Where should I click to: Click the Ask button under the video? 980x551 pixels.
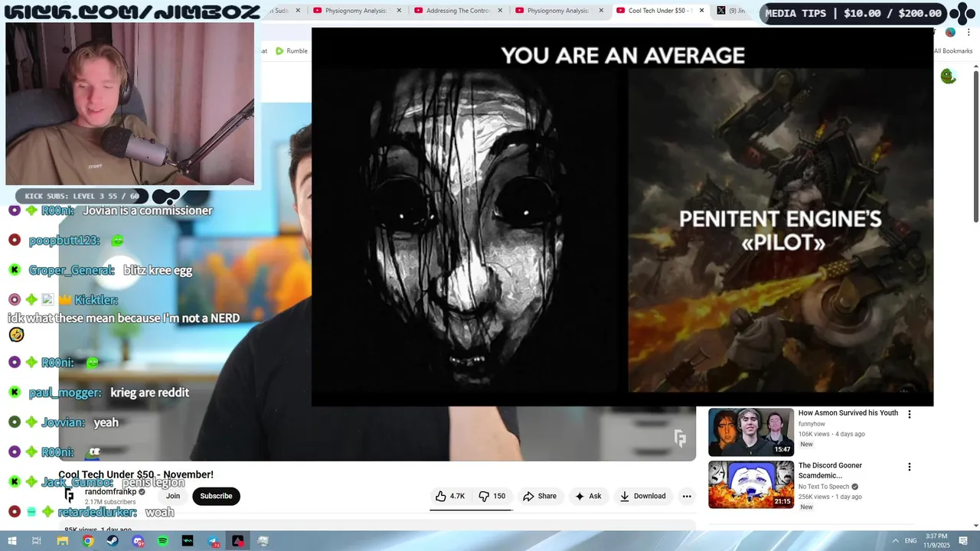point(588,496)
